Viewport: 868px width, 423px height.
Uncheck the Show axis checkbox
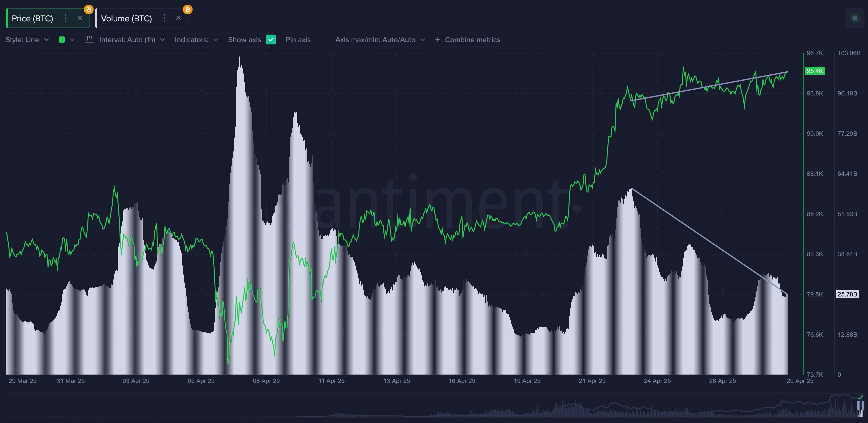tap(271, 40)
